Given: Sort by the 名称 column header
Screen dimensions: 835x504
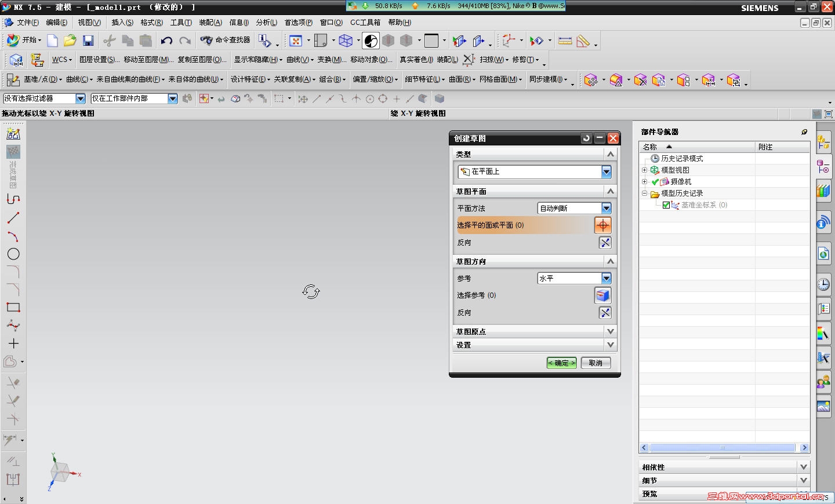Looking at the screenshot, I should 698,147.
